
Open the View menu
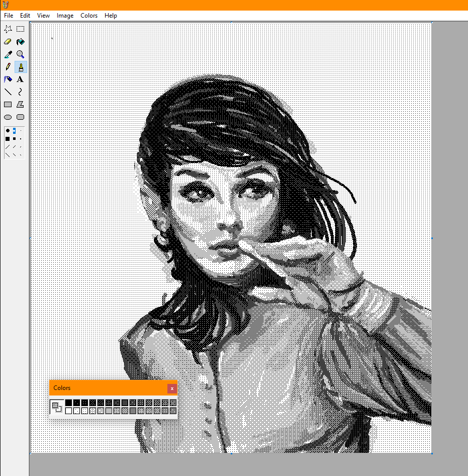[43, 16]
